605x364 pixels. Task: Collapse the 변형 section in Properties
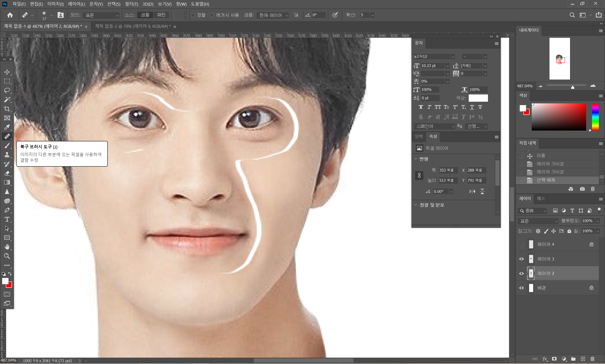pyautogui.click(x=416, y=159)
